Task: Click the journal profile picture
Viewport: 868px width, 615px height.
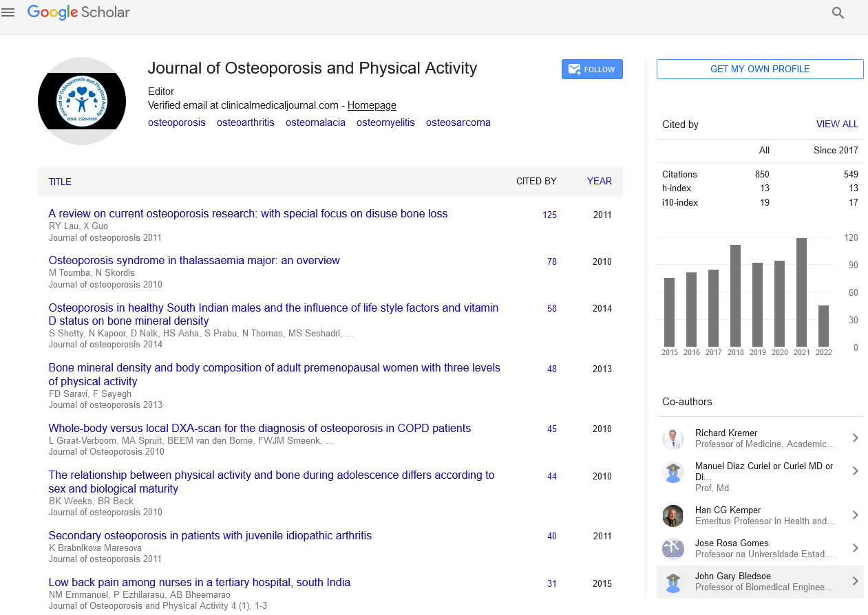Action: [82, 101]
